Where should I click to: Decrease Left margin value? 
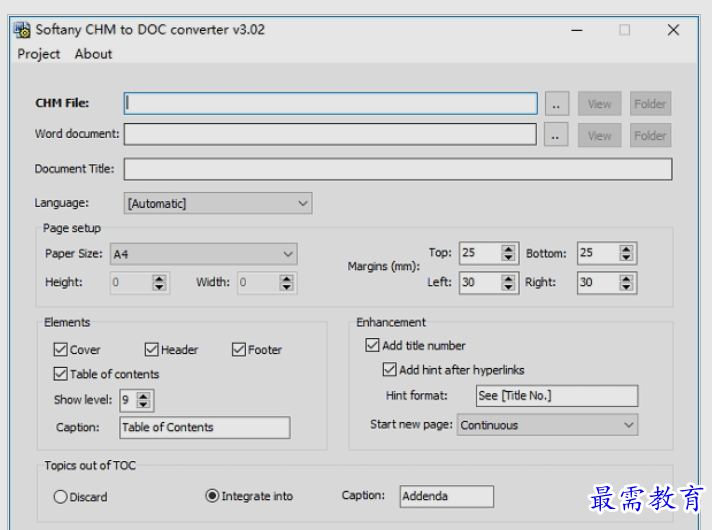508,287
